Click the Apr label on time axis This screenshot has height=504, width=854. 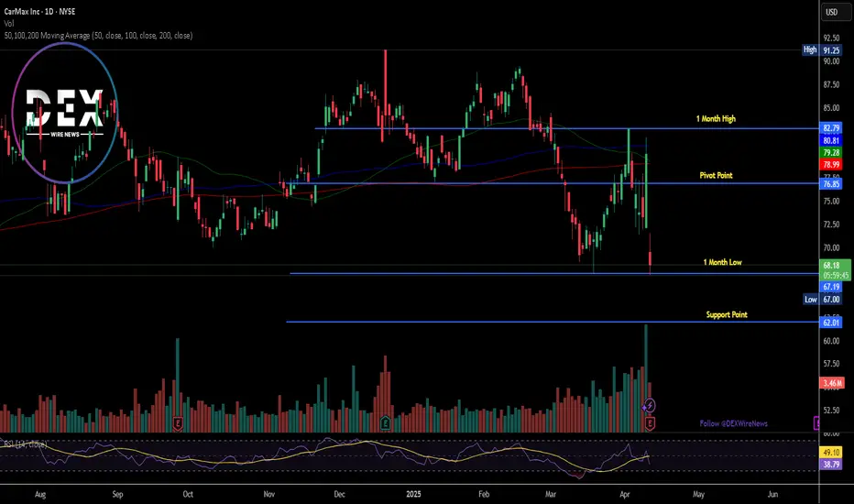tap(625, 494)
